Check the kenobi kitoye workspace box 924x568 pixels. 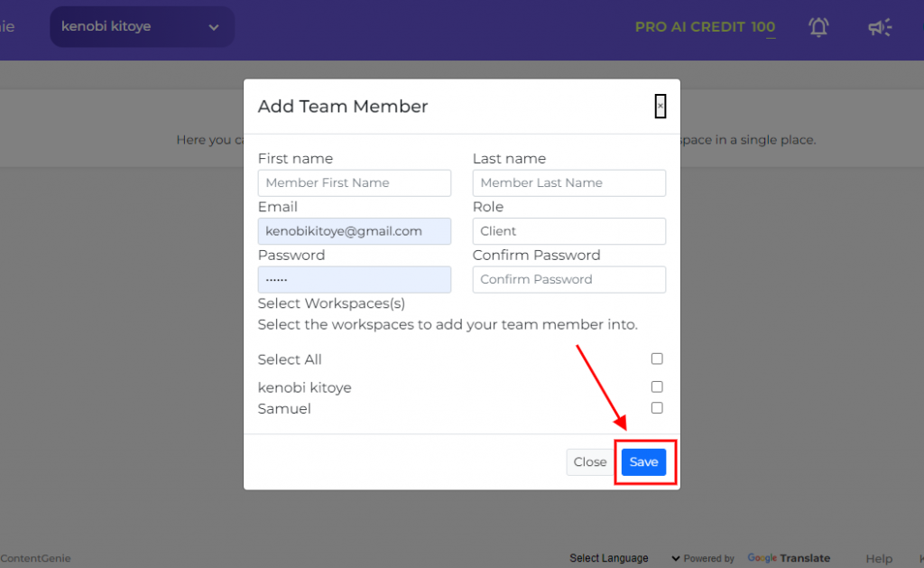(657, 386)
